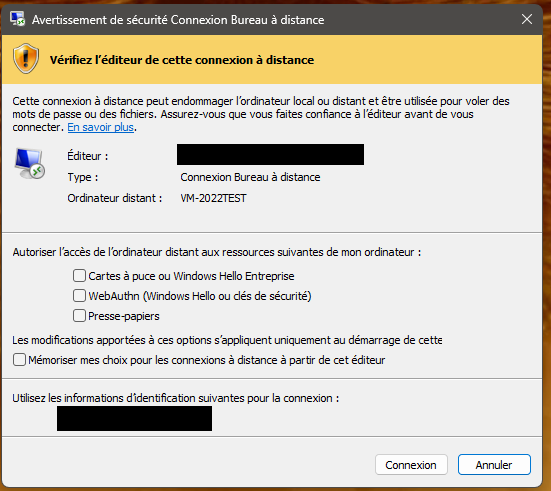Click note Les modifications apportées à ces options

pos(227,340)
